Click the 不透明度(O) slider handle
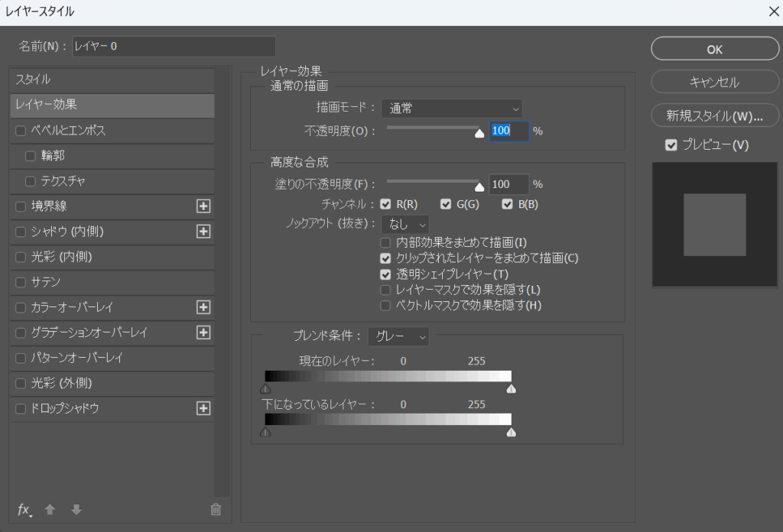This screenshot has width=783, height=532. tap(479, 133)
